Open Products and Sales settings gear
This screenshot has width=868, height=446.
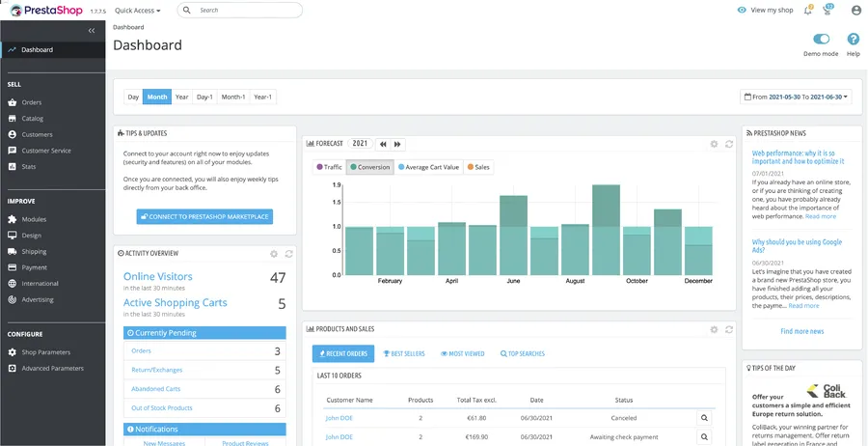click(x=714, y=329)
